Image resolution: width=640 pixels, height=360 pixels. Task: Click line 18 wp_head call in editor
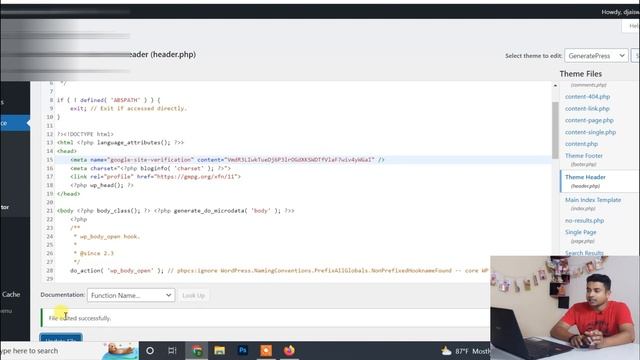[102, 185]
